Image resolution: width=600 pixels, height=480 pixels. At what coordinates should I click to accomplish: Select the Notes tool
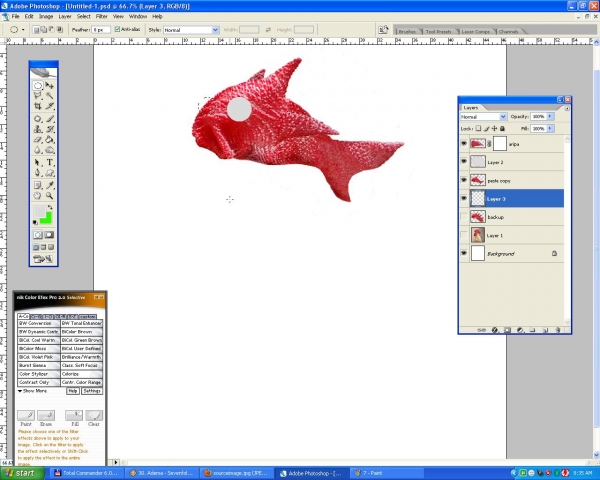[38, 186]
